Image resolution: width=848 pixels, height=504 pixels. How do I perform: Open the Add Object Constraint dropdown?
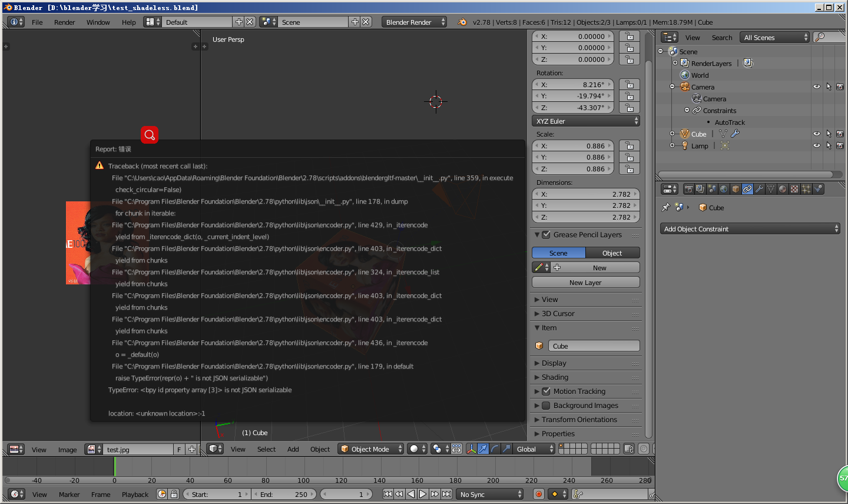tap(750, 228)
